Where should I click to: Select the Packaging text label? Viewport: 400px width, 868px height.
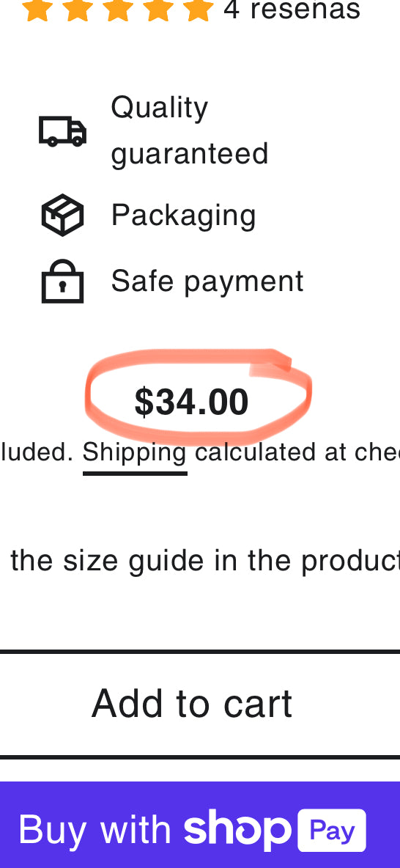click(183, 216)
